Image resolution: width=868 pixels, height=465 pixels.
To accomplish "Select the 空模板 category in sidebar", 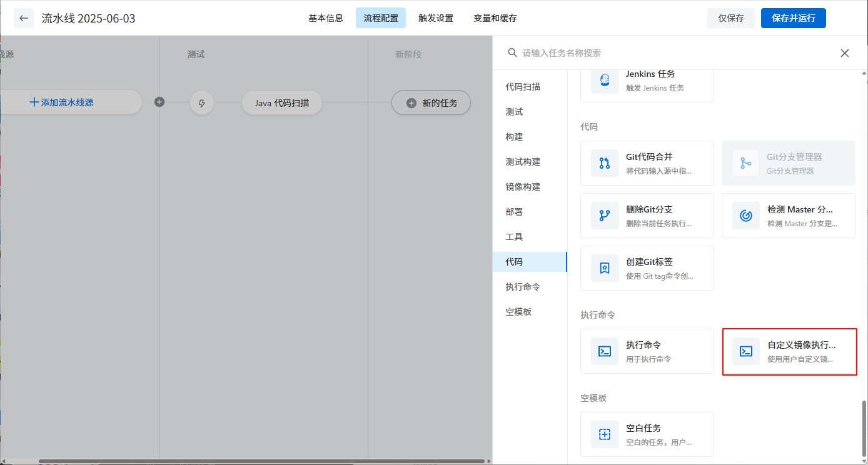I will (x=530, y=312).
